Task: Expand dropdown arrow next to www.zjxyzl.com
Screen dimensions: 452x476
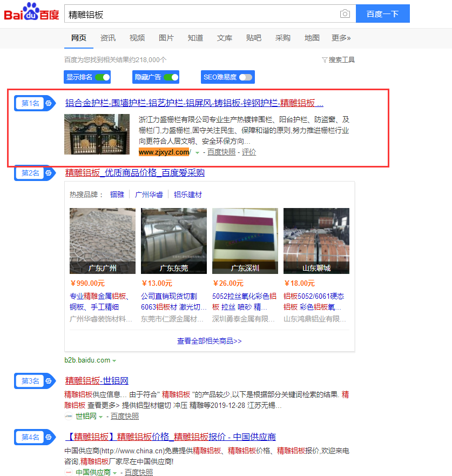Action: point(197,153)
